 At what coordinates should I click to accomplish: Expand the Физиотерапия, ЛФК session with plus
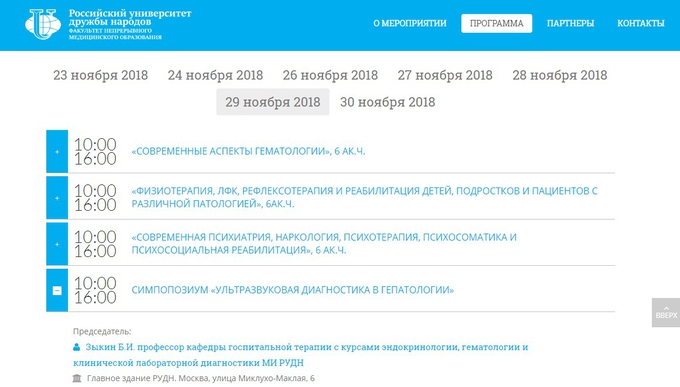pos(57,198)
